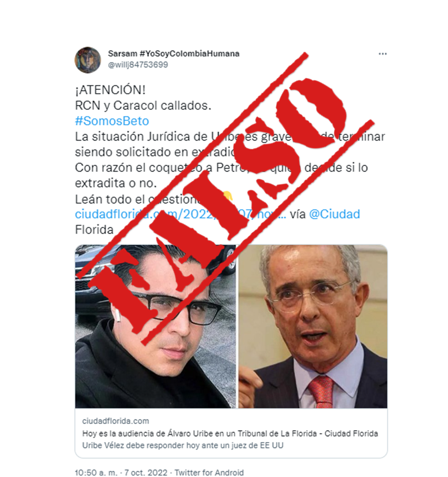
Task: Open the 'Hoy es la audiencia de Álvaro Uribe' headline
Action: click(230, 433)
